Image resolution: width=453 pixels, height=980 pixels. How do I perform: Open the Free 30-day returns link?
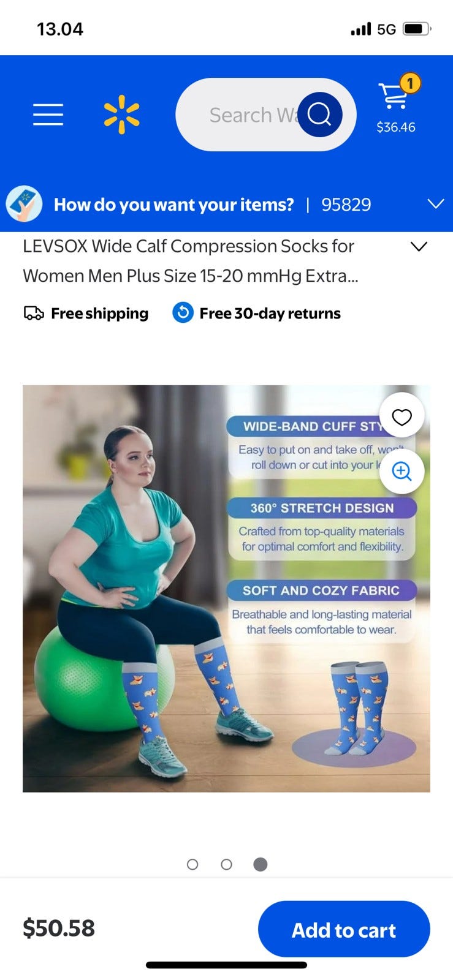click(270, 314)
